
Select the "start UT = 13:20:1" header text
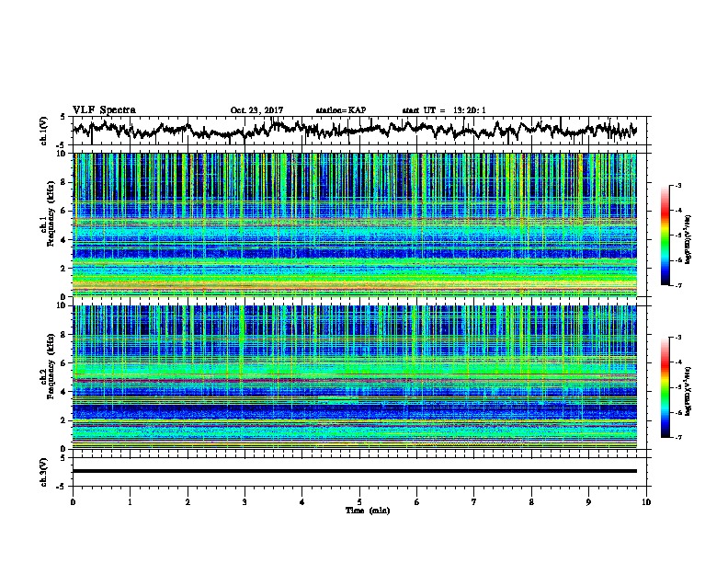tap(444, 110)
